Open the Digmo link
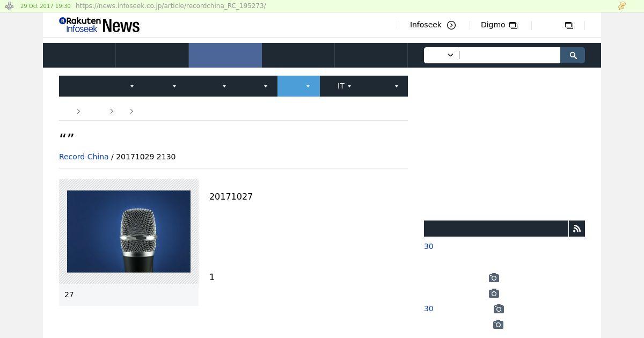The width and height of the screenshot is (644, 338). [x=493, y=25]
